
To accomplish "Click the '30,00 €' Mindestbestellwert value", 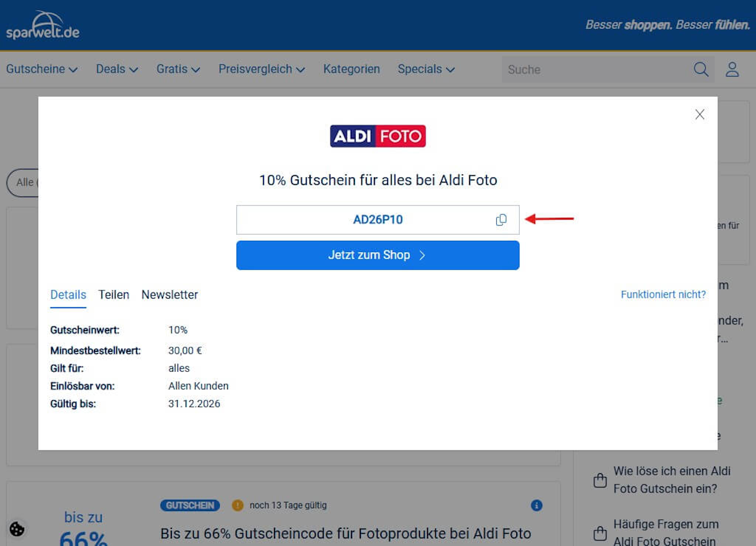I will click(185, 351).
